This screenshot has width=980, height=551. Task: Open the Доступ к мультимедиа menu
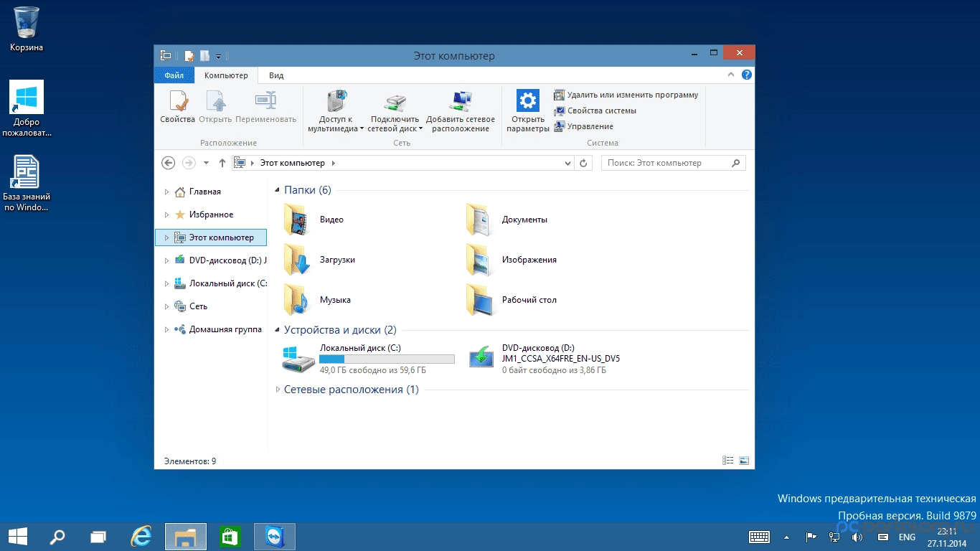(x=336, y=110)
